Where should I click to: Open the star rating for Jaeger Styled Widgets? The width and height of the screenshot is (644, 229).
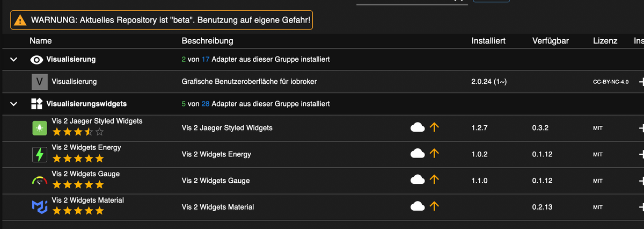[78, 132]
